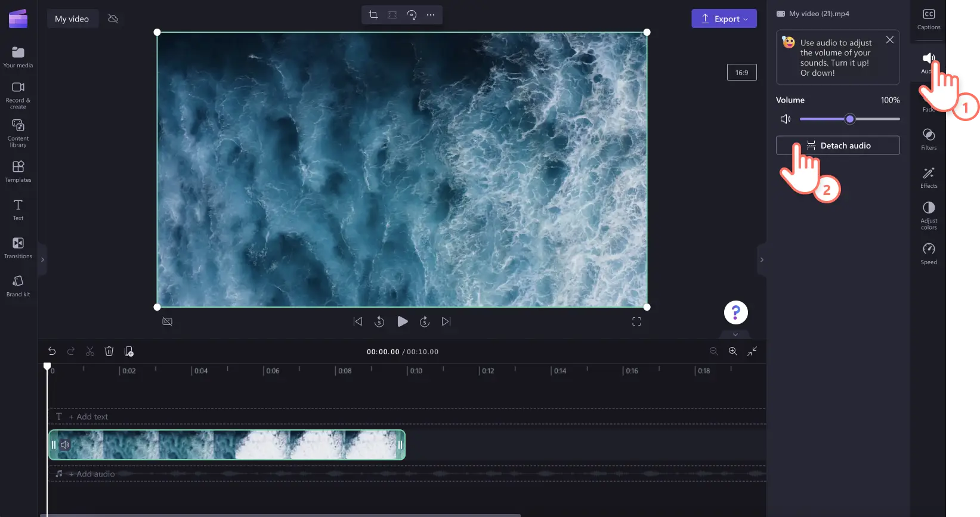Undo last action in timeline toolbar

pos(52,351)
